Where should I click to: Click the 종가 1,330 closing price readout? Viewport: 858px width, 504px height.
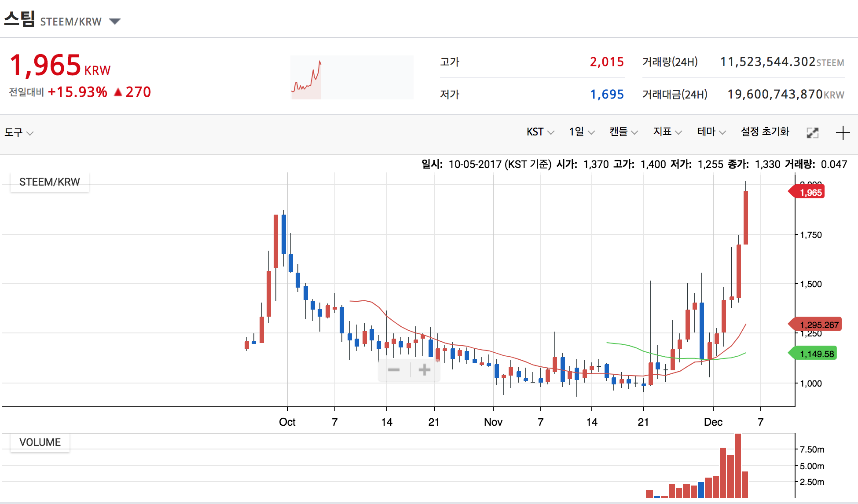coord(754,164)
